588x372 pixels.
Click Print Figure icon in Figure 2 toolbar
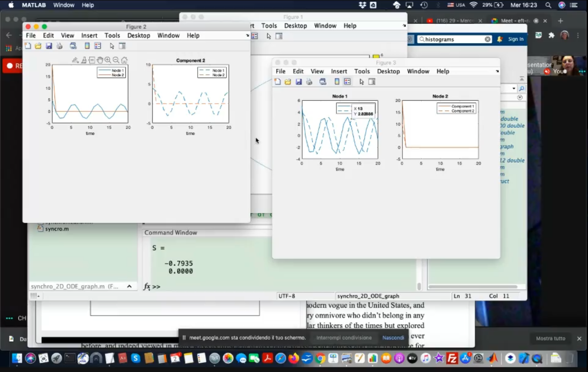59,46
